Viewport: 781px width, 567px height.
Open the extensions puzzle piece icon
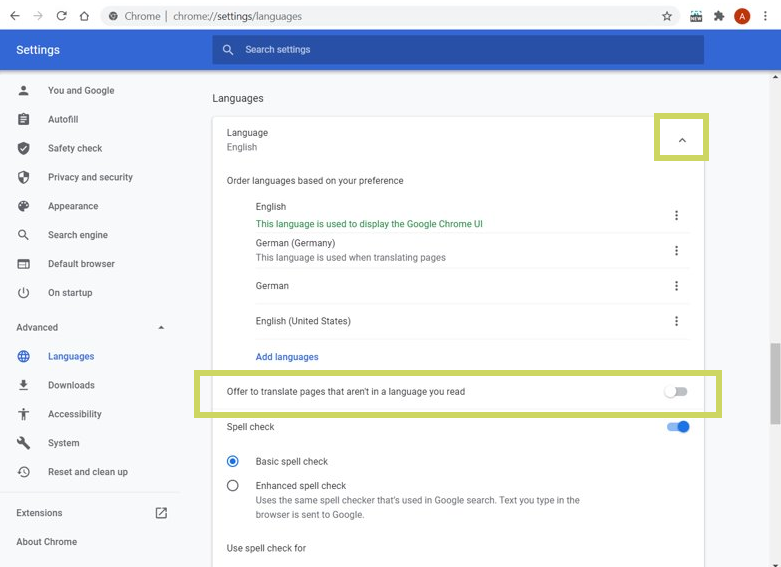719,16
